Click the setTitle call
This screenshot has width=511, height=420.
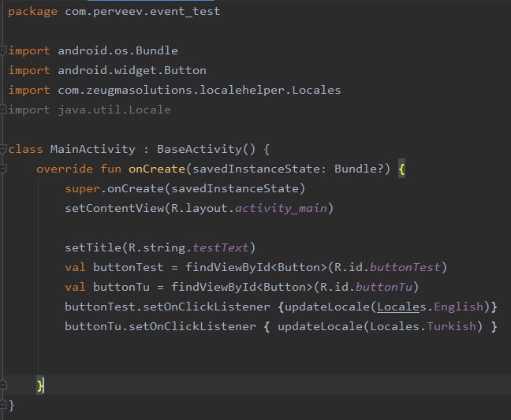click(160, 247)
